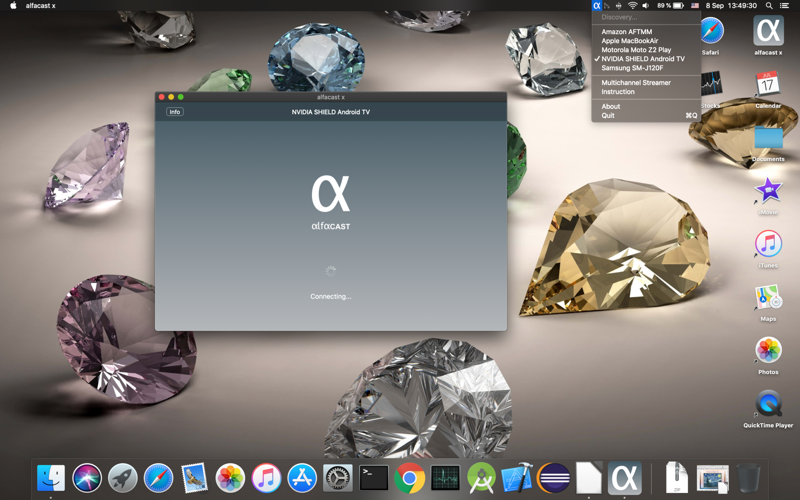Open screenshot image stack in Dock
Screen dimensions: 800x500
coord(713,478)
